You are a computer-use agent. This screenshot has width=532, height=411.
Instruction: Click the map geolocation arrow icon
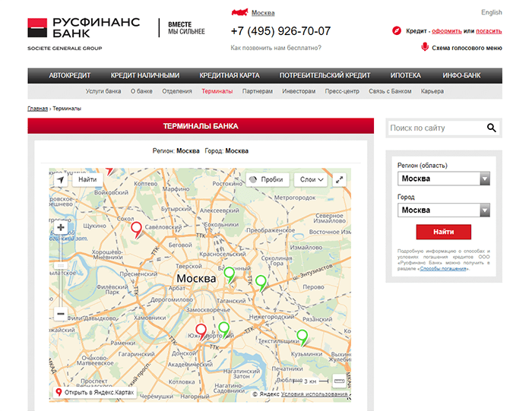coord(60,179)
